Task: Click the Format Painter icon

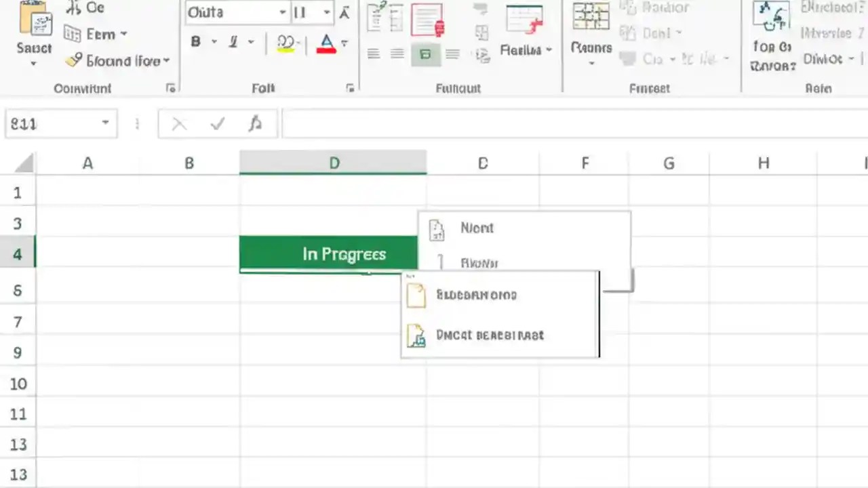Action: pyautogui.click(x=75, y=61)
